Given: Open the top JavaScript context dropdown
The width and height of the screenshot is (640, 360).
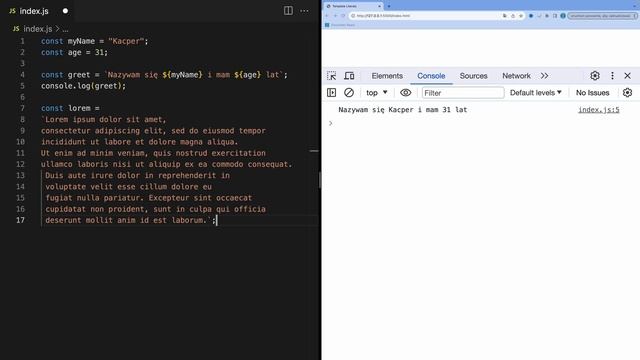Looking at the screenshot, I should [x=376, y=93].
